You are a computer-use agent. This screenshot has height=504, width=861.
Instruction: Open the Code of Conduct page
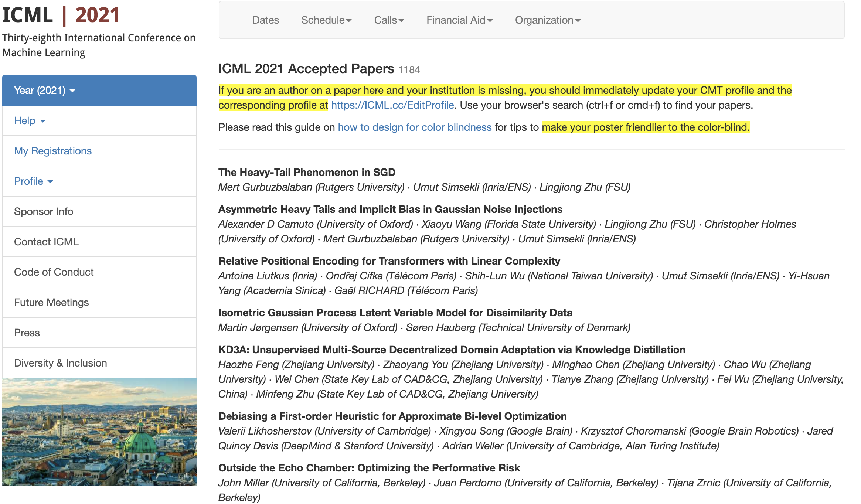click(54, 272)
